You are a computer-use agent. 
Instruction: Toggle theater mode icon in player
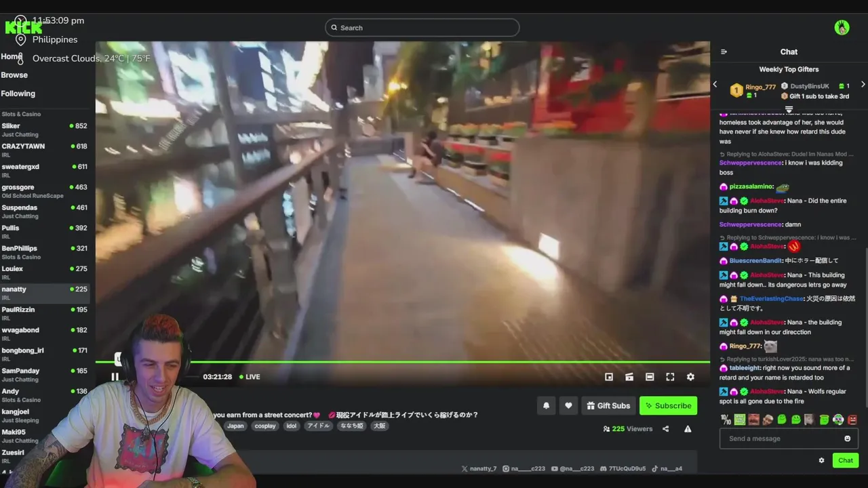click(x=650, y=377)
